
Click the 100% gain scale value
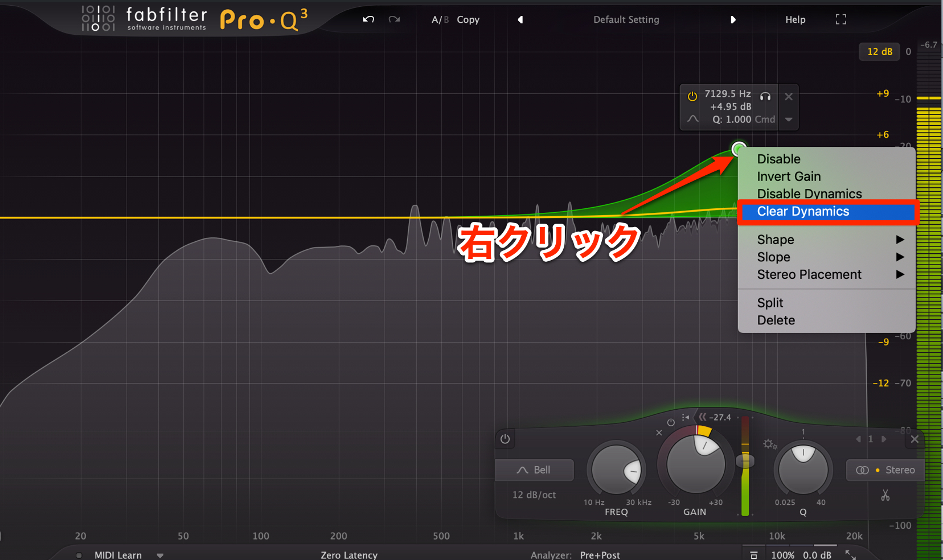tap(782, 555)
